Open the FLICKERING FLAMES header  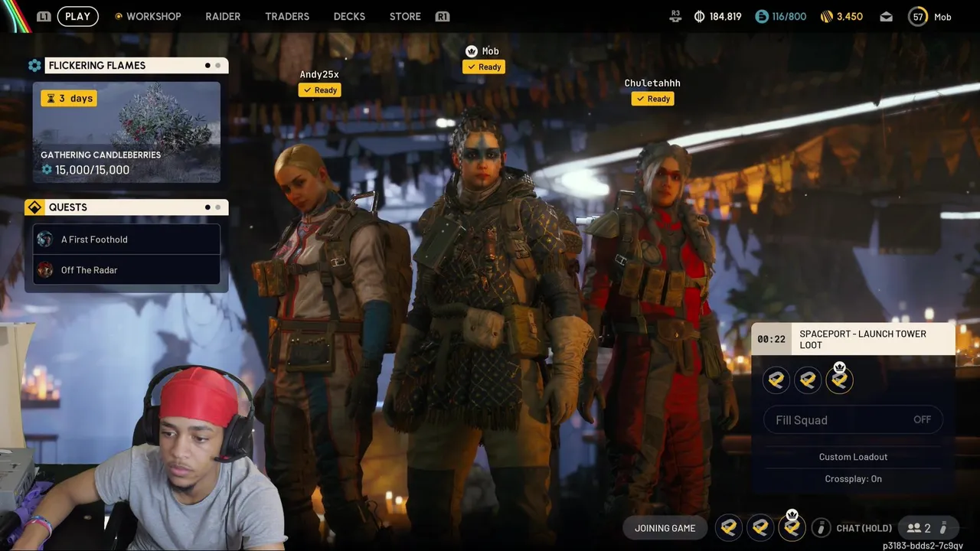pos(136,66)
